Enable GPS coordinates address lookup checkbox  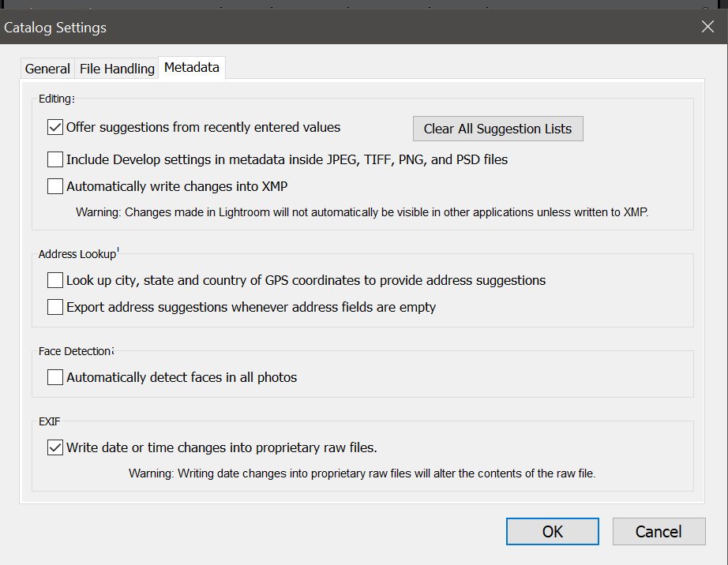[x=55, y=280]
